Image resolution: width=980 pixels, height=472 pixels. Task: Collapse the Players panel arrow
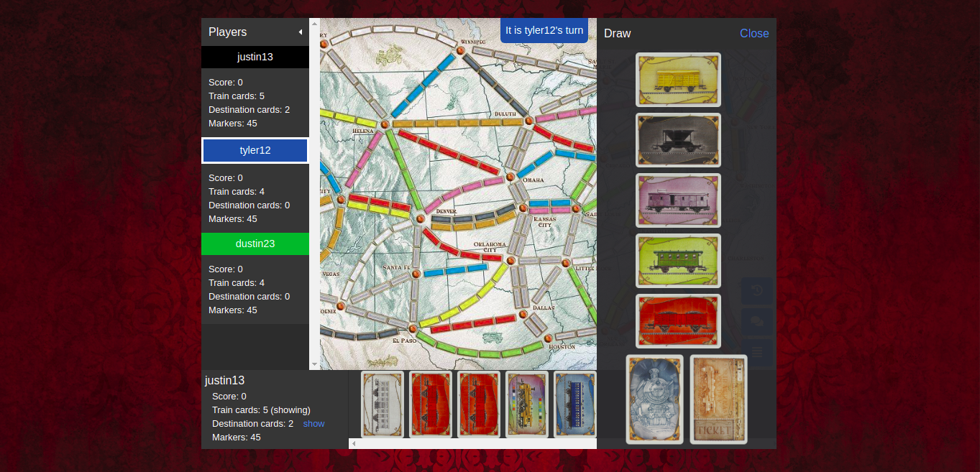click(300, 32)
